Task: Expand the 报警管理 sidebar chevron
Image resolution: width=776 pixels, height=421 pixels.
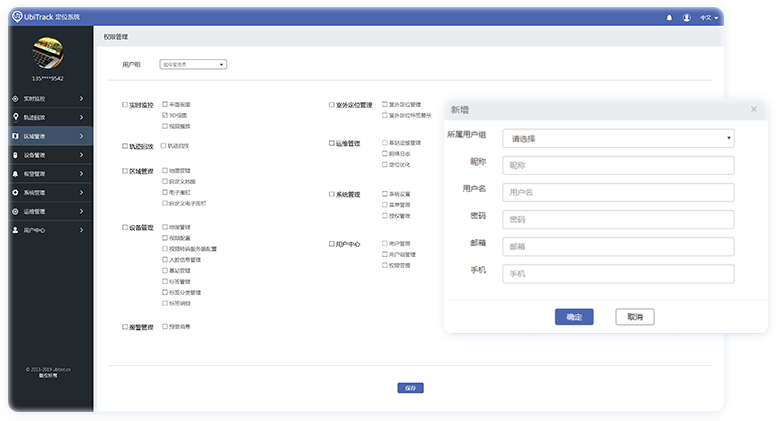Action: pyautogui.click(x=82, y=174)
